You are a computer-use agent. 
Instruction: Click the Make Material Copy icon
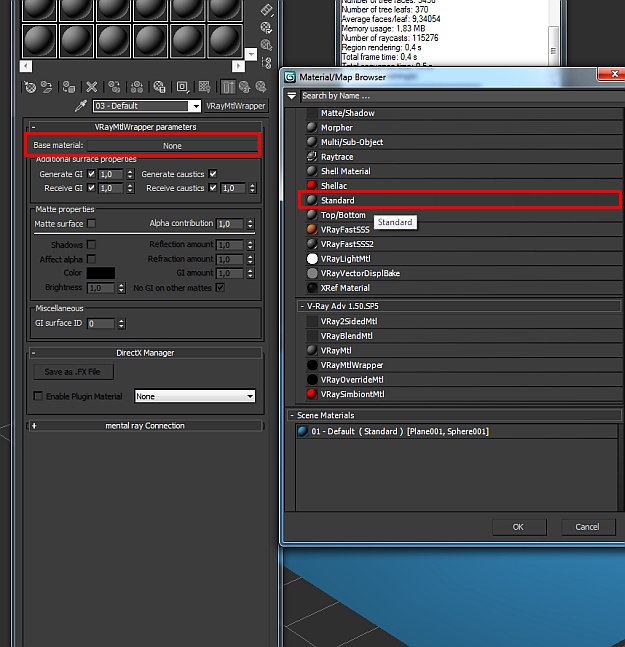tap(114, 87)
